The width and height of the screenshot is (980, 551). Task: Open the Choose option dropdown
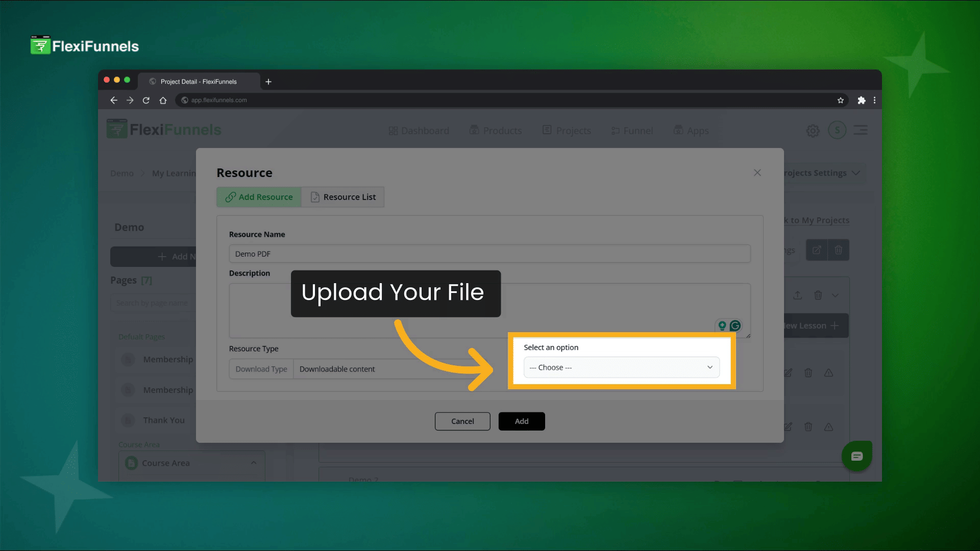point(621,367)
